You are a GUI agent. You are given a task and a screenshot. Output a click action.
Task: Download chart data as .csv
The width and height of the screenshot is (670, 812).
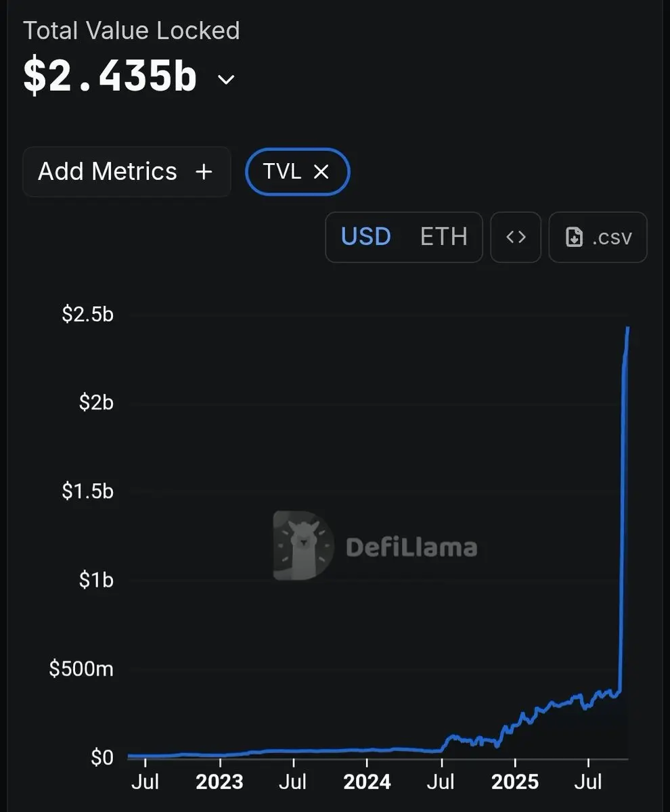tap(598, 237)
